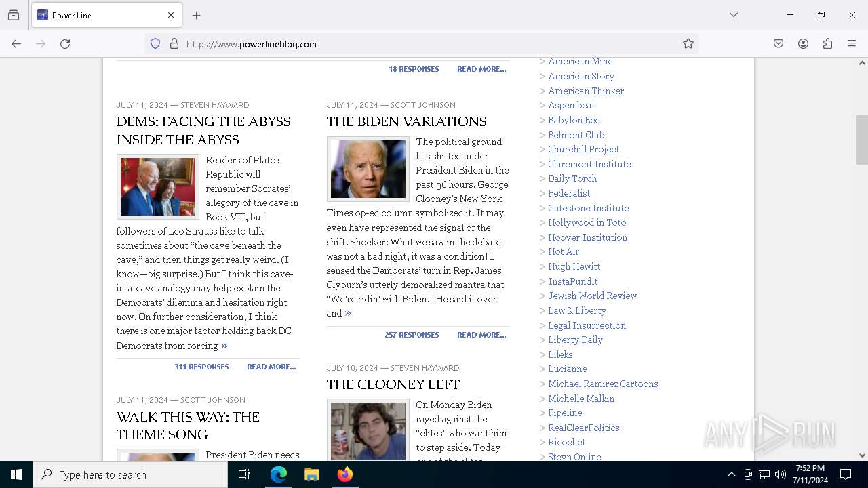Click Biden portrait thumbnail
868x488 pixels.
click(x=368, y=169)
